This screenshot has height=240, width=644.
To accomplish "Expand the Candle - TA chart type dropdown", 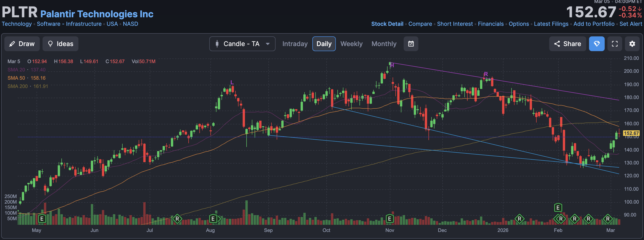I will pos(242,44).
